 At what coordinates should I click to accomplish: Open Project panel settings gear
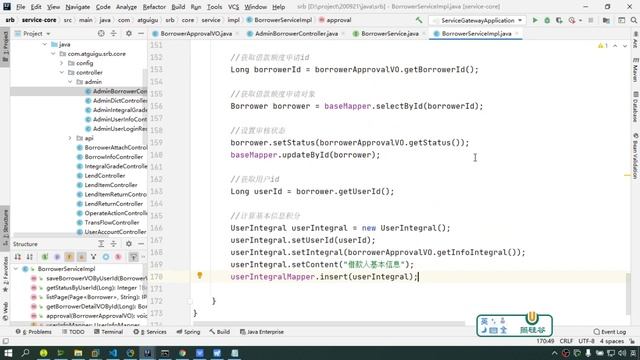click(x=129, y=33)
